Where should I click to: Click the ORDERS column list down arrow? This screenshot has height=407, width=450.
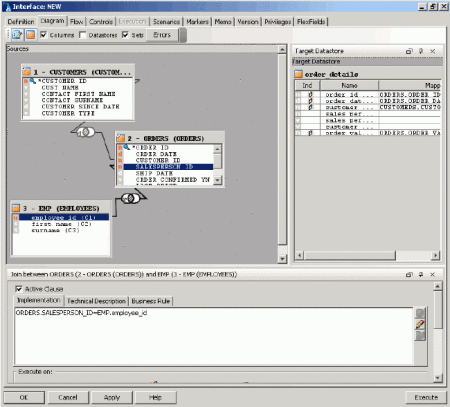[x=217, y=180]
